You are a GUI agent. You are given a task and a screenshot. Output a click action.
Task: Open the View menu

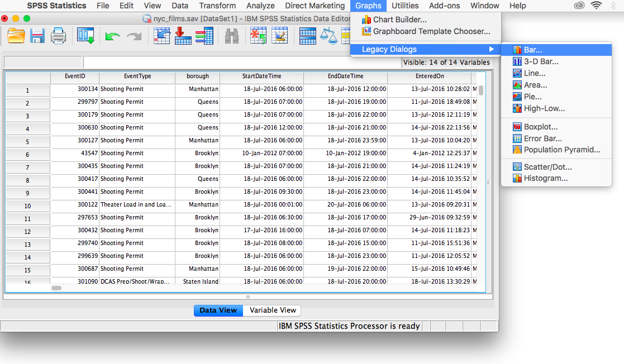tap(153, 6)
